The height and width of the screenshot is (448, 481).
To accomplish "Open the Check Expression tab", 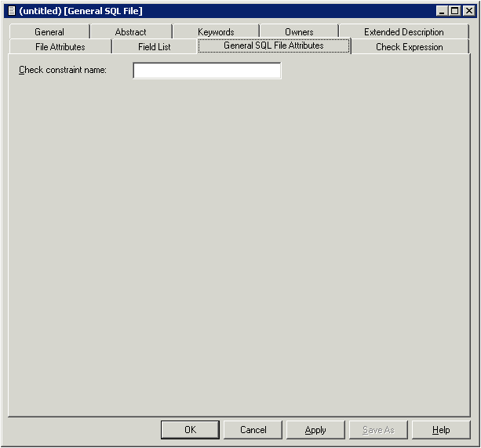I will (409, 47).
